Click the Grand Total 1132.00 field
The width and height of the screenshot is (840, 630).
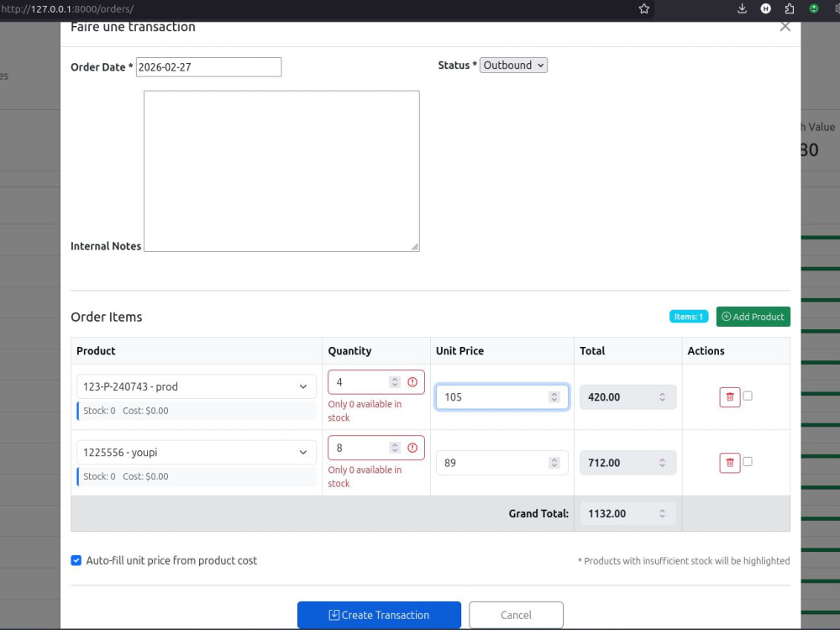click(x=627, y=514)
